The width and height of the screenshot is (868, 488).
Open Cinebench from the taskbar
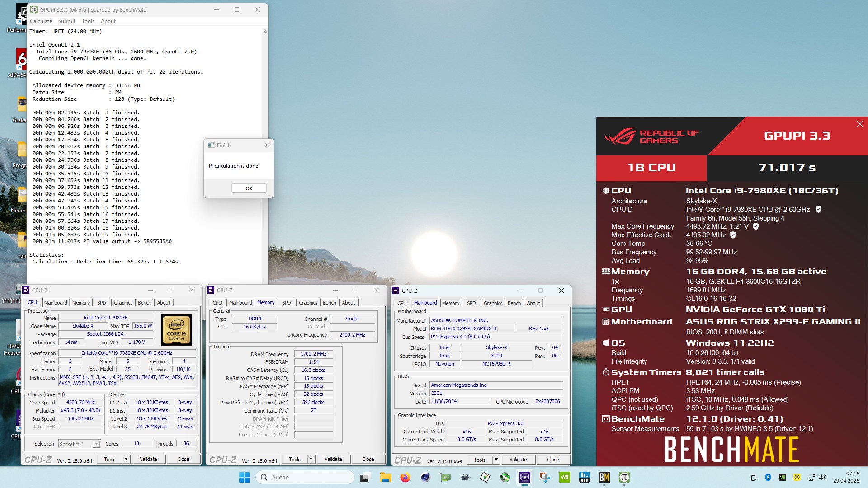(425, 477)
